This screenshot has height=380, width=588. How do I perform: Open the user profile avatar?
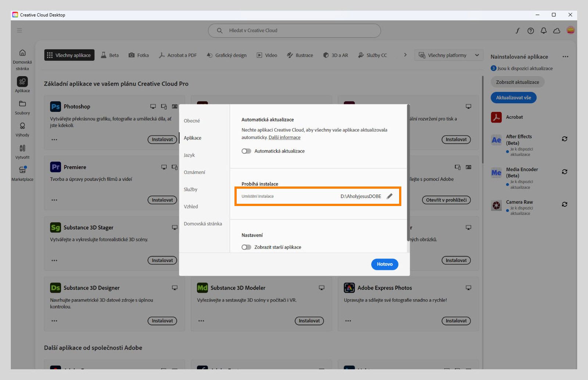coord(570,31)
